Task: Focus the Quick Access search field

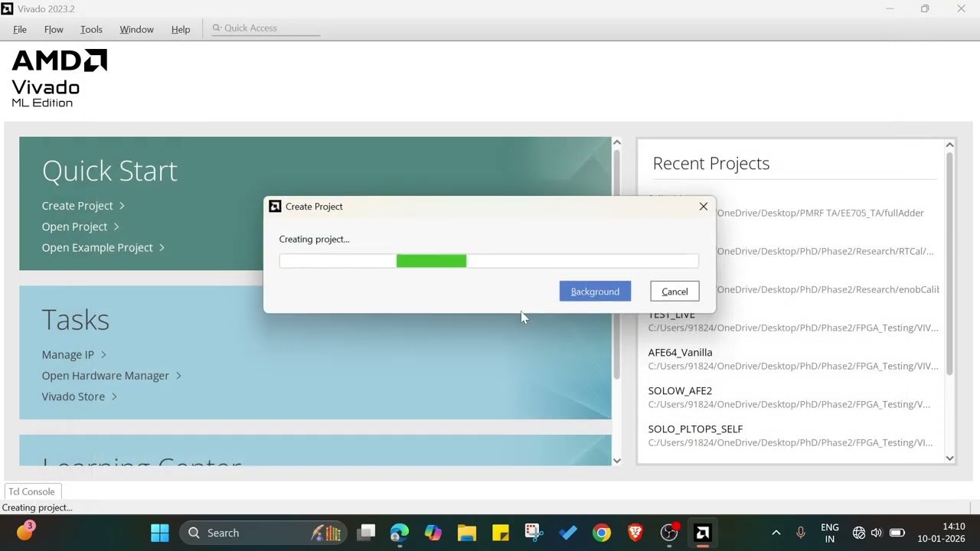Action: click(x=265, y=28)
